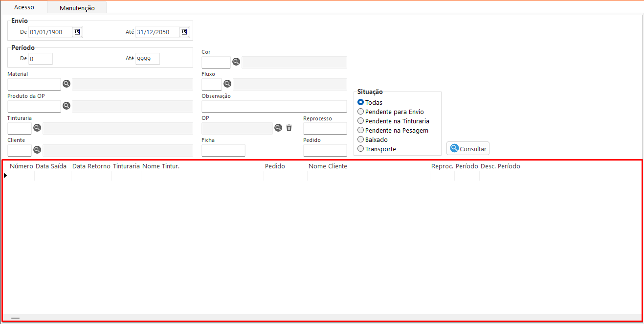Click into the Observação text field

274,106
